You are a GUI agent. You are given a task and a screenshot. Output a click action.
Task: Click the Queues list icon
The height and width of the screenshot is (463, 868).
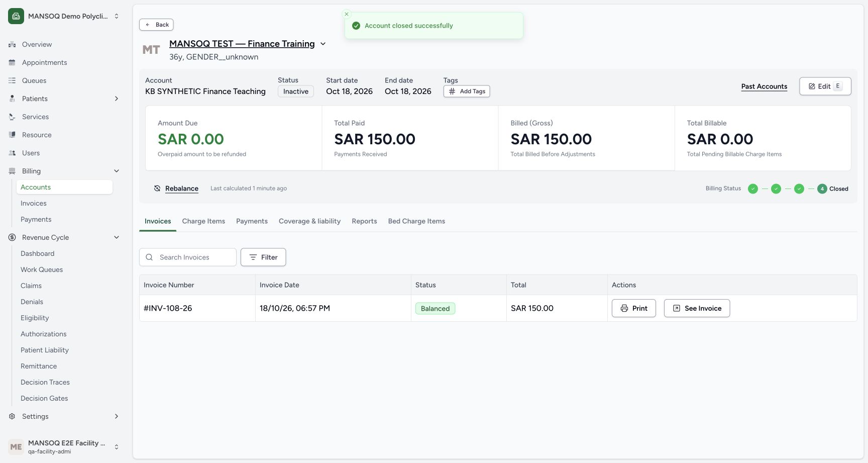(12, 81)
